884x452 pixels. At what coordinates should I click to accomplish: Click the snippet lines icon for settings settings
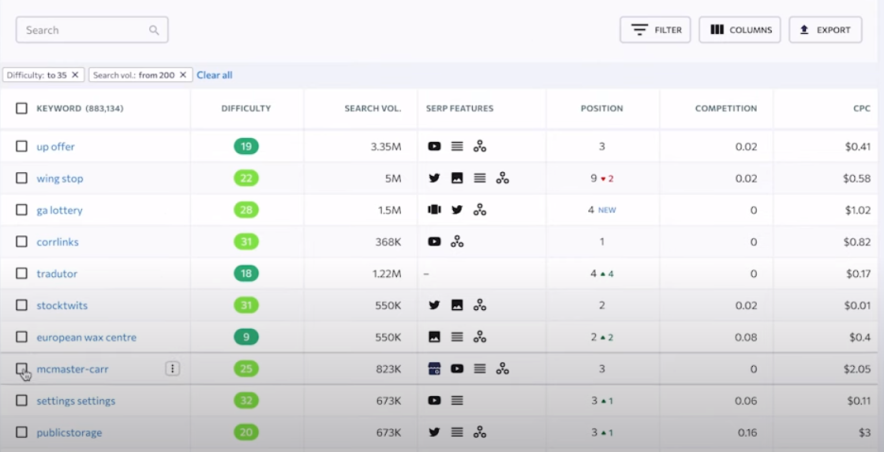click(x=457, y=401)
